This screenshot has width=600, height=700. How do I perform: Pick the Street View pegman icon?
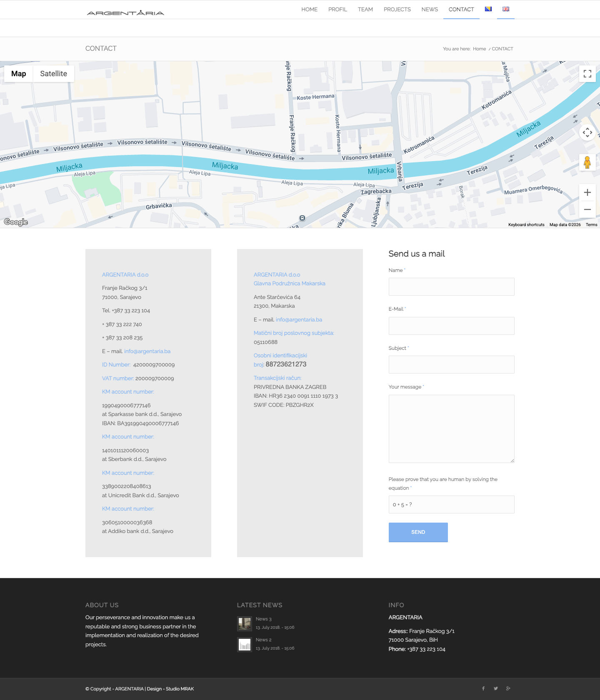pos(587,162)
